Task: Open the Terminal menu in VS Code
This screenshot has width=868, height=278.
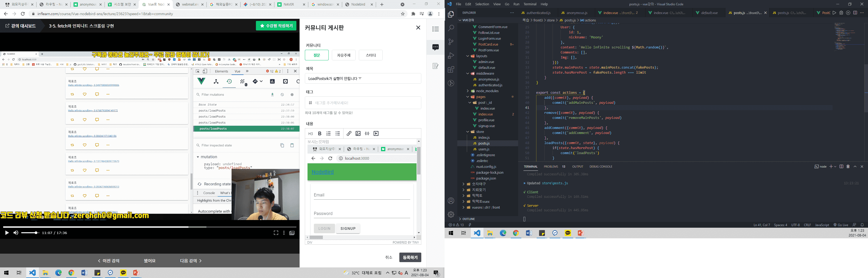Action: (x=530, y=4)
